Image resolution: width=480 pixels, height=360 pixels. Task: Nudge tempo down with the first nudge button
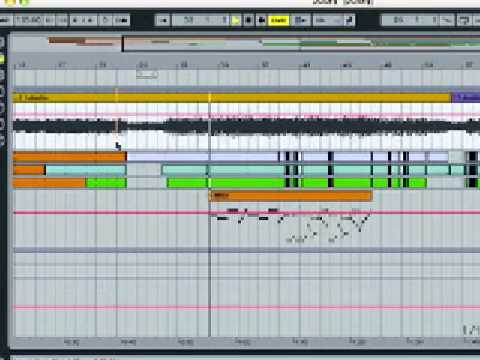click(49, 20)
